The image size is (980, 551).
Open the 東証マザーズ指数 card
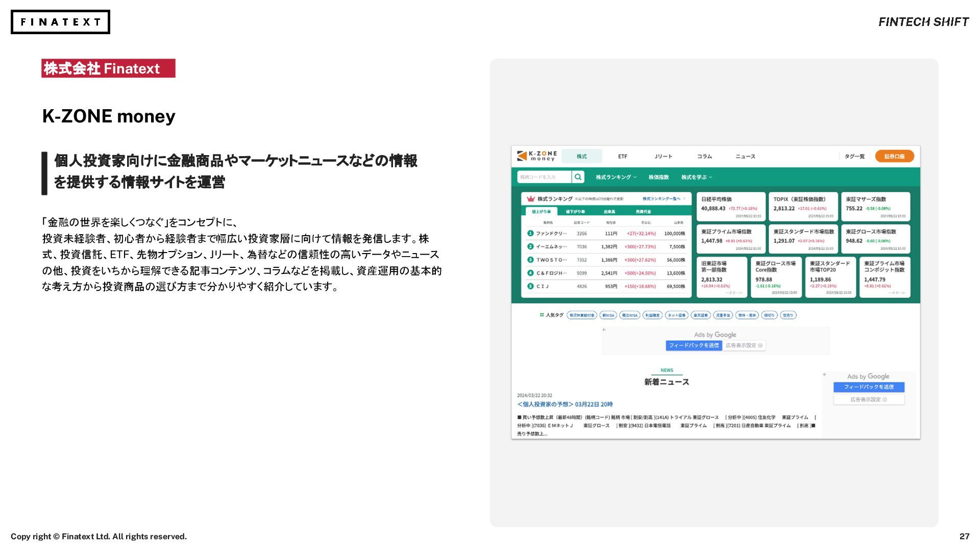coord(876,207)
